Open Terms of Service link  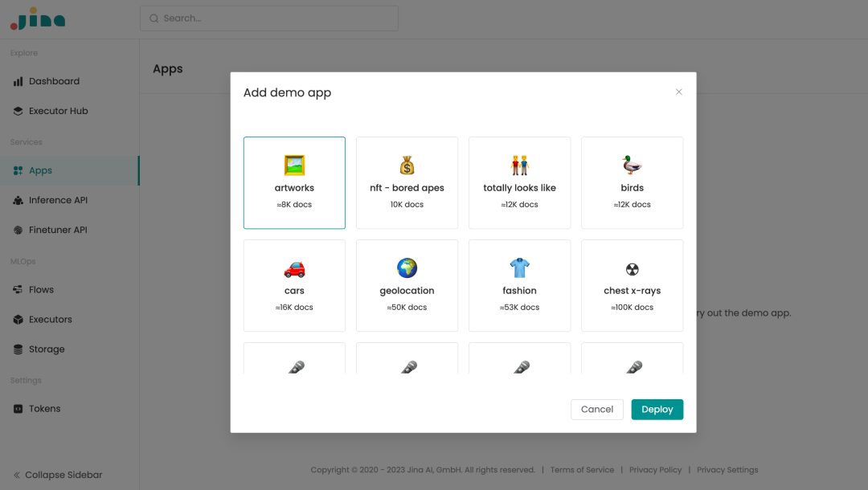[x=583, y=470]
